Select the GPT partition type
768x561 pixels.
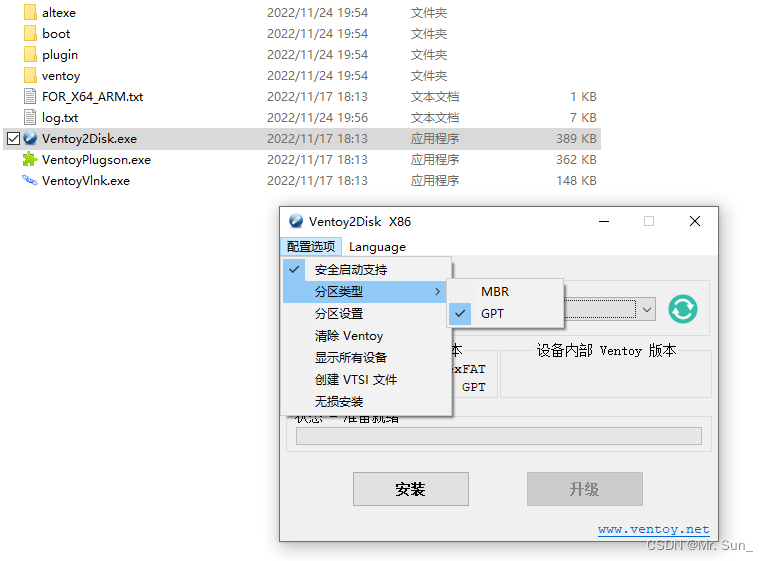pyautogui.click(x=505, y=314)
